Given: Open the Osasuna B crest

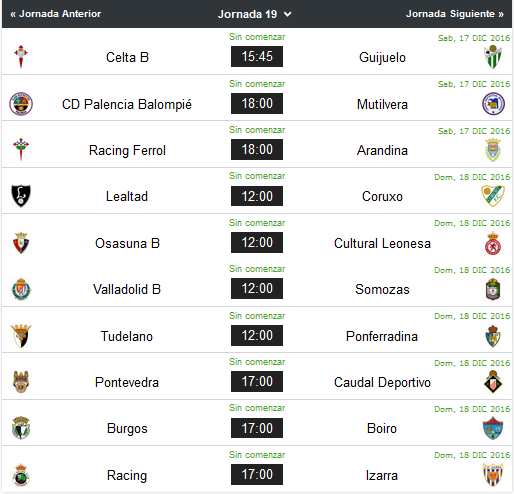Looking at the screenshot, I should 21,243.
